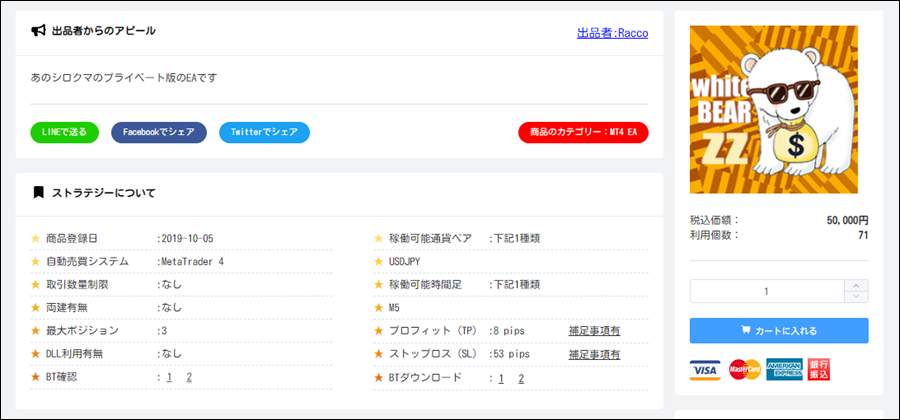The height and width of the screenshot is (420, 900).
Task: Add the item with the カートに入れる button
Action: point(779,330)
